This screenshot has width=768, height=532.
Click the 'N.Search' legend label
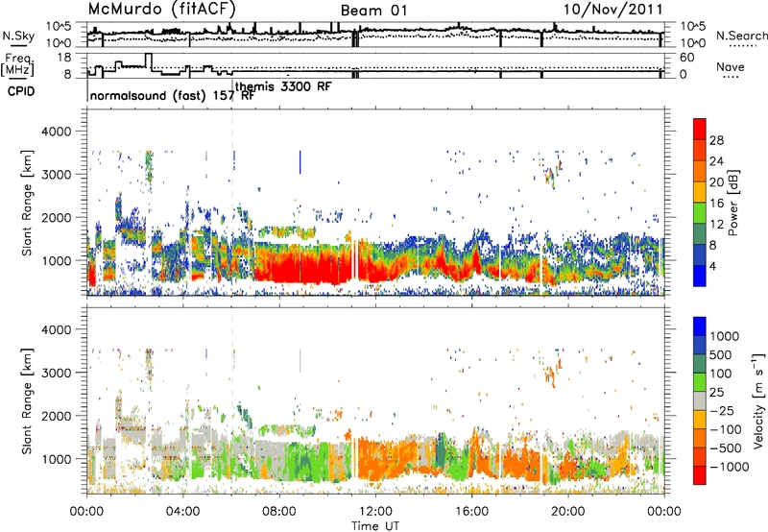pyautogui.click(x=741, y=36)
